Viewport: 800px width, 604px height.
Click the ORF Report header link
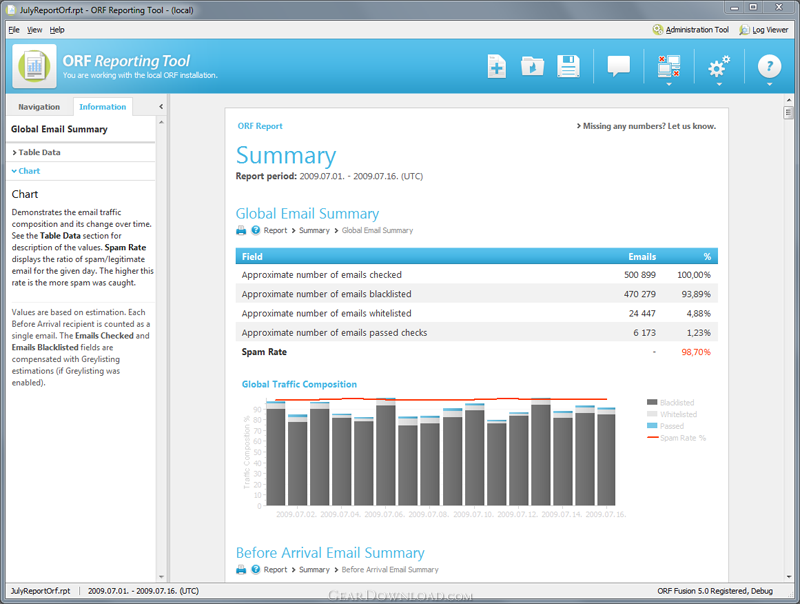(x=259, y=126)
